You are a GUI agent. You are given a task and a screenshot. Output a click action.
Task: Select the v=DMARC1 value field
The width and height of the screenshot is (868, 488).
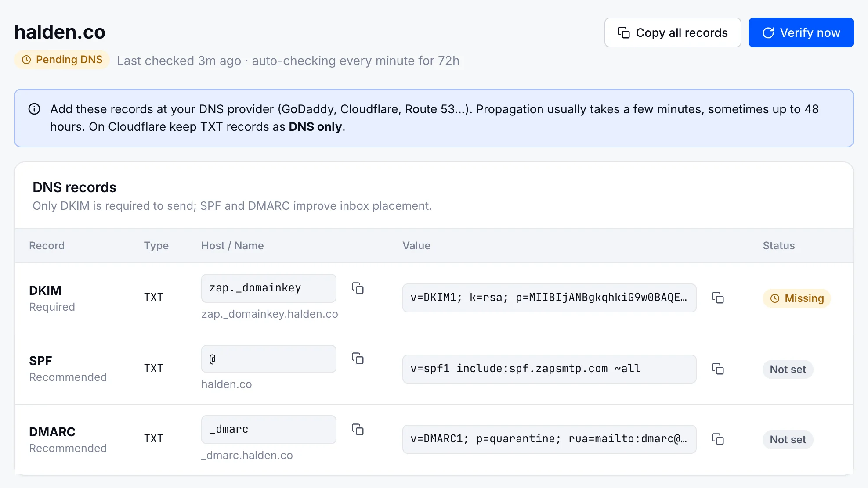[x=549, y=439]
